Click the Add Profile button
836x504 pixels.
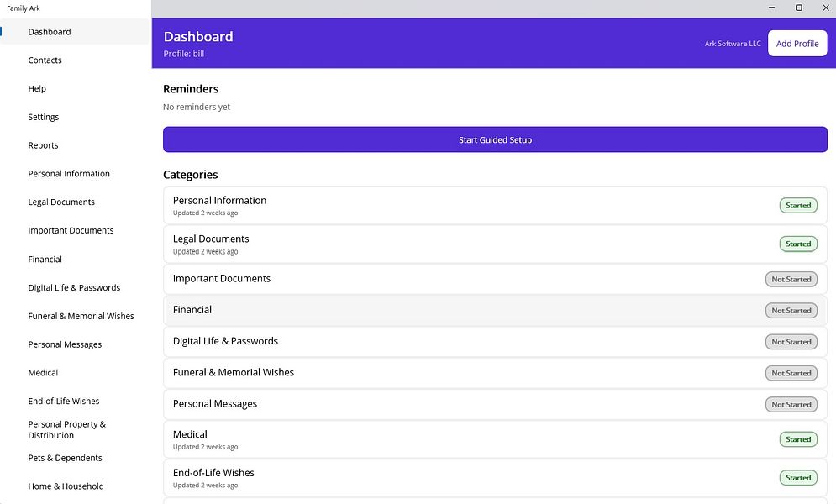coord(797,44)
